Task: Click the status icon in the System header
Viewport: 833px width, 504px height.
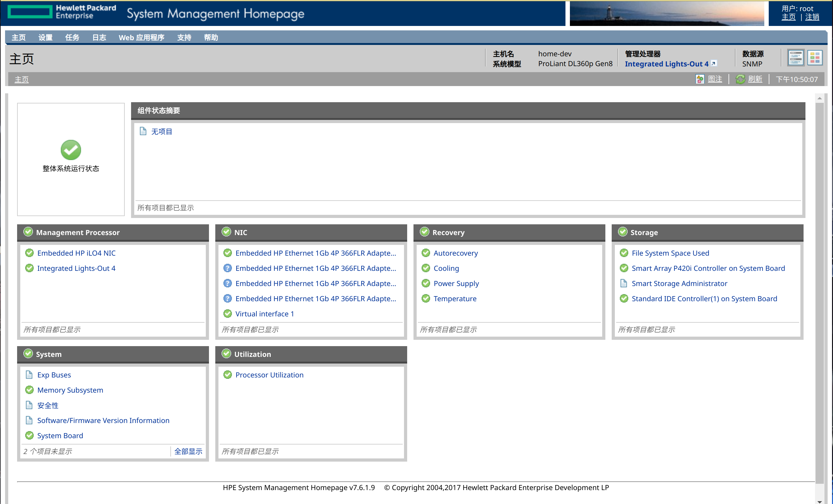Action: tap(28, 354)
